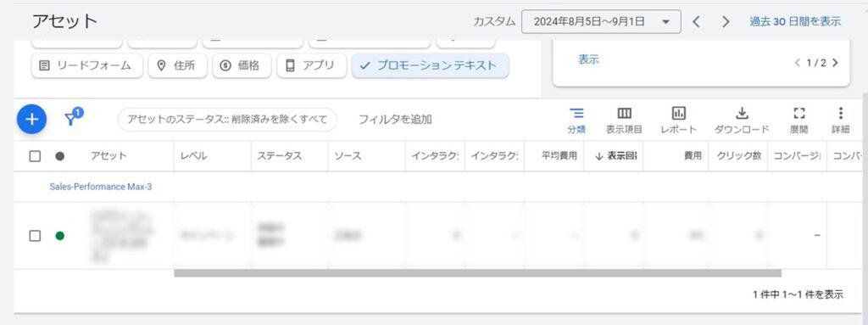The width and height of the screenshot is (868, 325).
Task: Click the blue plus add asset button
Action: pyautogui.click(x=31, y=120)
